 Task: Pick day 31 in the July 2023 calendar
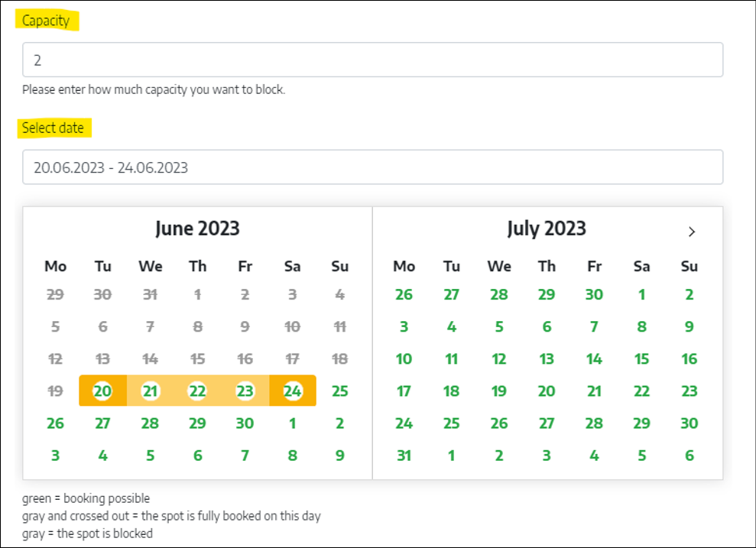404,456
